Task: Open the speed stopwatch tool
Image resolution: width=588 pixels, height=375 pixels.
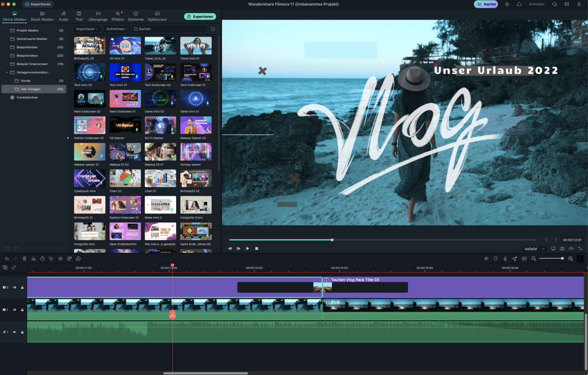Action: coord(42,259)
